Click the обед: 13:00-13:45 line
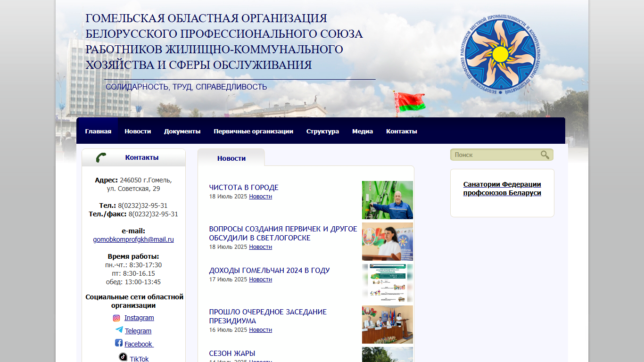Viewport: 644px width, 362px height. 133,282
